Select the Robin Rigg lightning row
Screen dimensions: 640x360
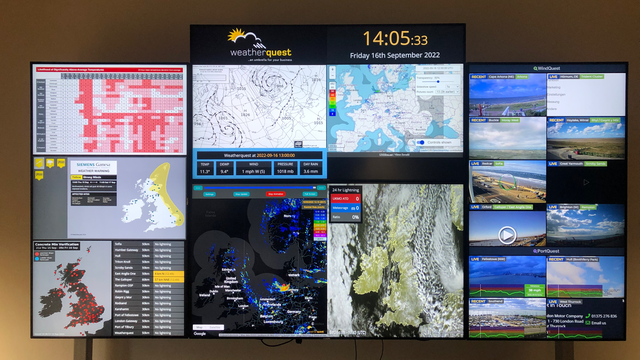pyautogui.click(x=149, y=291)
